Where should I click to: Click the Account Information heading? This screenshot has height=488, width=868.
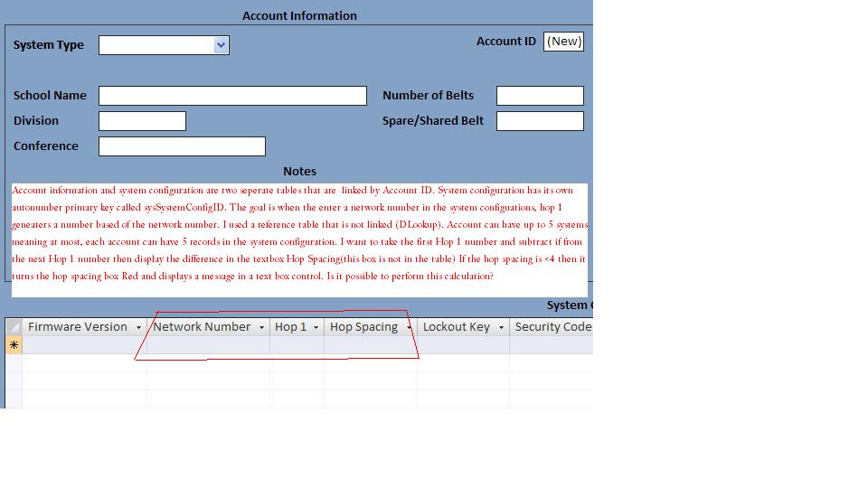click(299, 16)
